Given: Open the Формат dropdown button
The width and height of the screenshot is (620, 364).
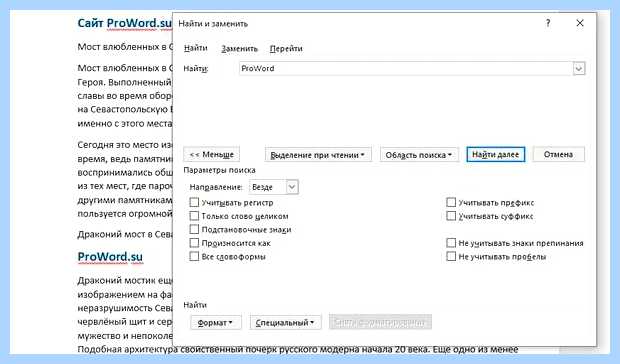Looking at the screenshot, I should click(x=215, y=323).
